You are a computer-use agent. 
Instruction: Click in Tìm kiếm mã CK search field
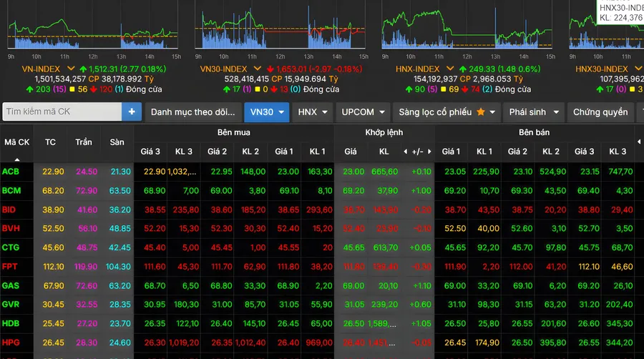(x=62, y=112)
